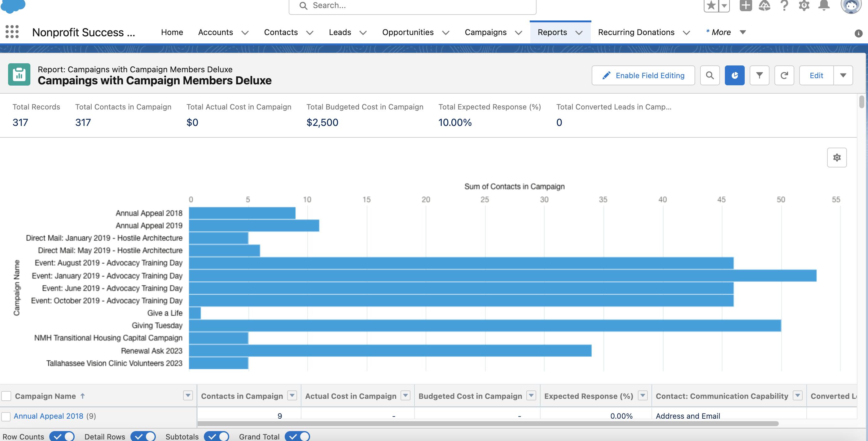Viewport: 868px width, 441px height.
Task: Open the Favorites list dropdown arrow
Action: (x=724, y=5)
